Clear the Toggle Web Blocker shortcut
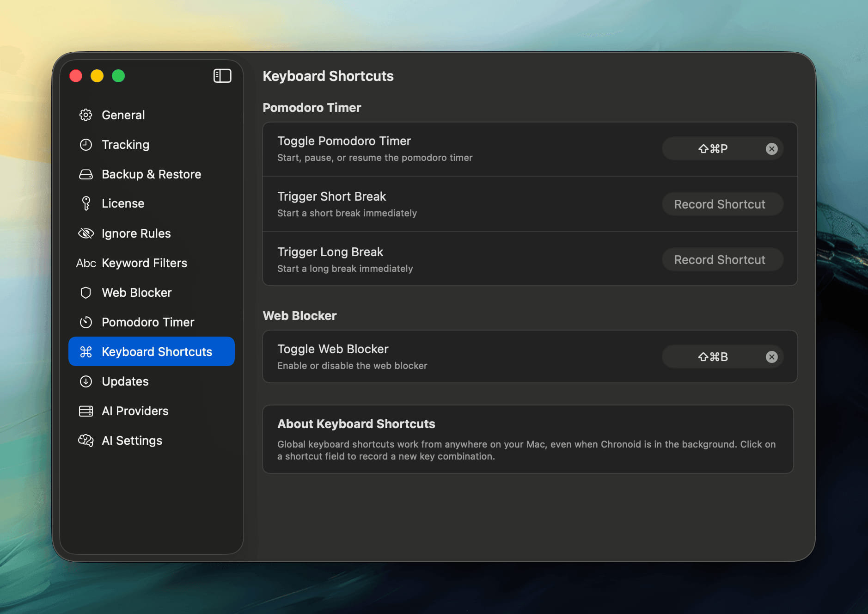Image resolution: width=868 pixels, height=614 pixels. pyautogui.click(x=771, y=357)
